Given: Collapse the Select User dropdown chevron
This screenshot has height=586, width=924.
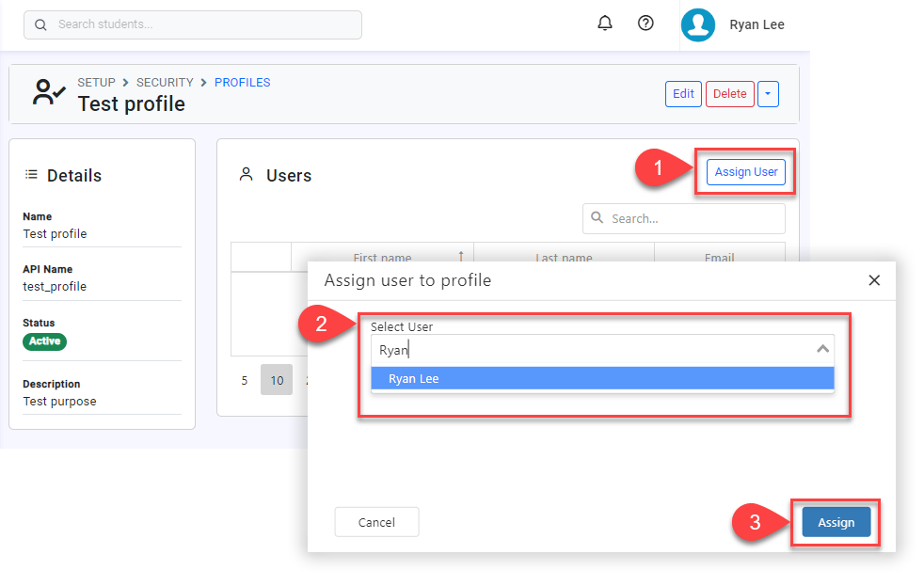Looking at the screenshot, I should pyautogui.click(x=822, y=349).
